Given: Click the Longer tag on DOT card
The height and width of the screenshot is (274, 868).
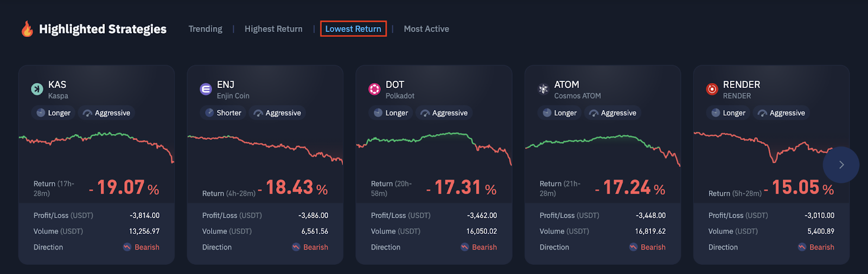Looking at the screenshot, I should [x=391, y=113].
